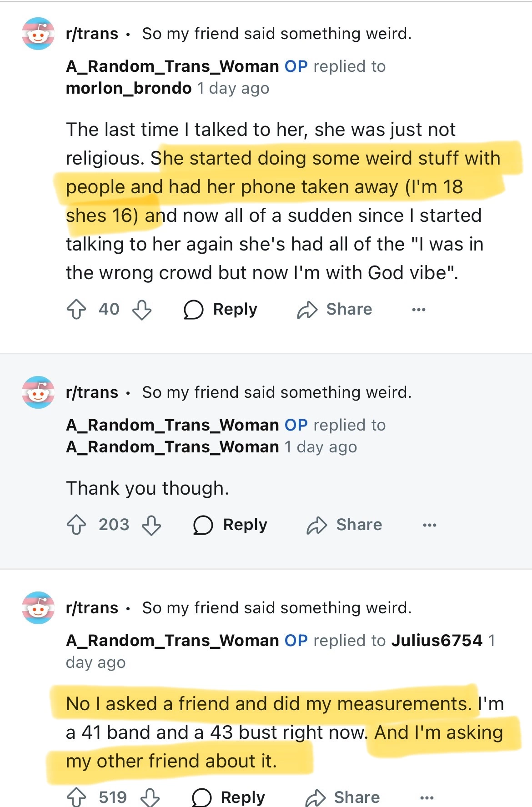
Task: Share the 519-point measurements comment
Action: tap(342, 797)
